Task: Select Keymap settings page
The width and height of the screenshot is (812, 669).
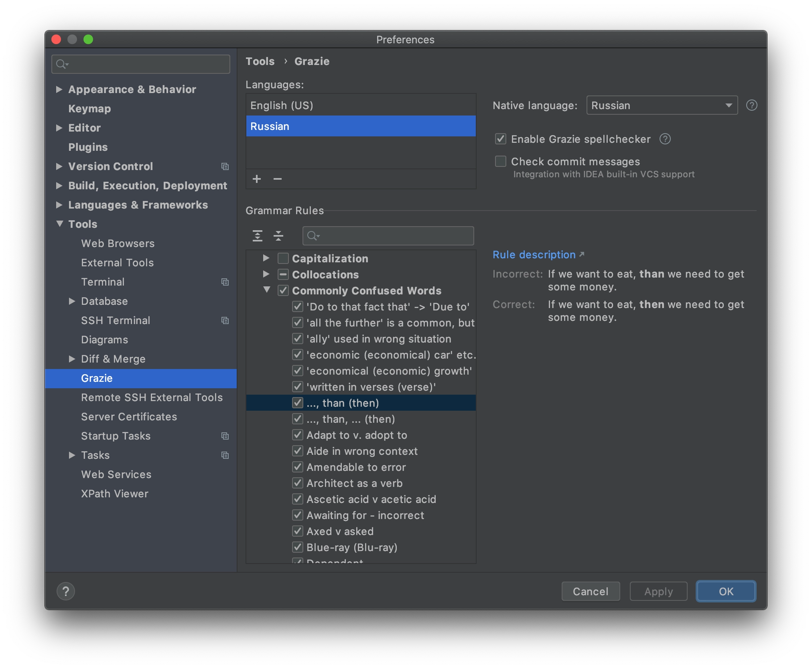Action: (89, 109)
